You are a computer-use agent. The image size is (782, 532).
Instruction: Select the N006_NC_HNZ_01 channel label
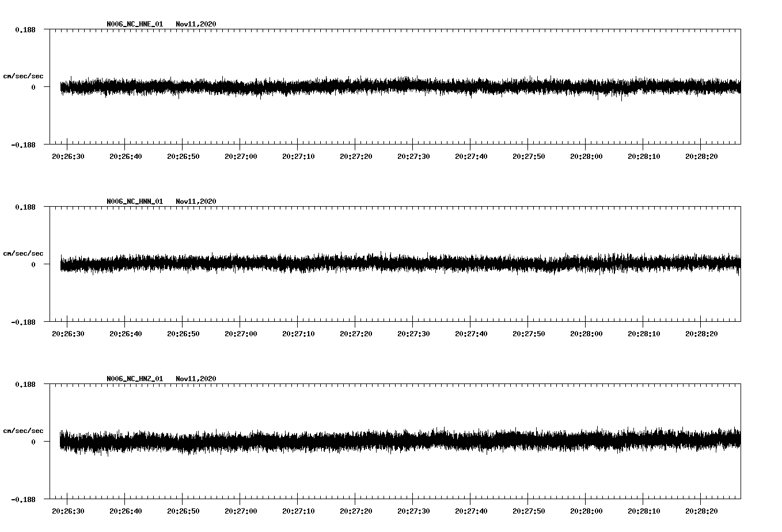click(x=134, y=378)
